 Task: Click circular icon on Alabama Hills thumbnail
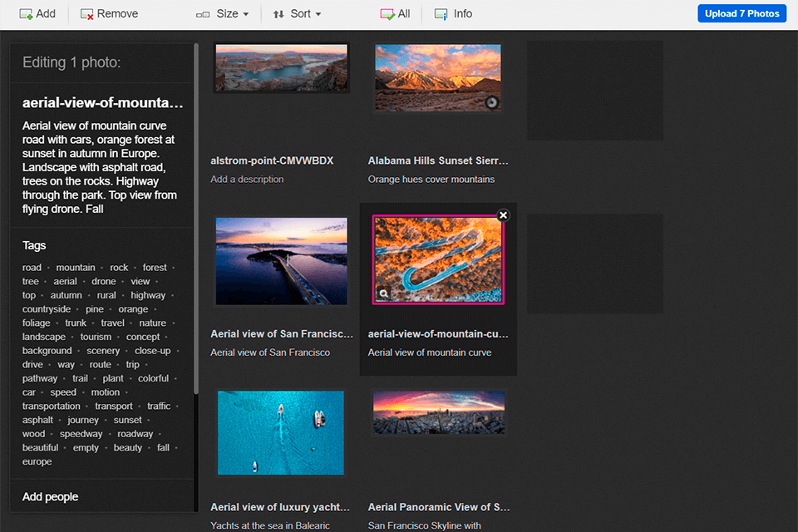491,102
